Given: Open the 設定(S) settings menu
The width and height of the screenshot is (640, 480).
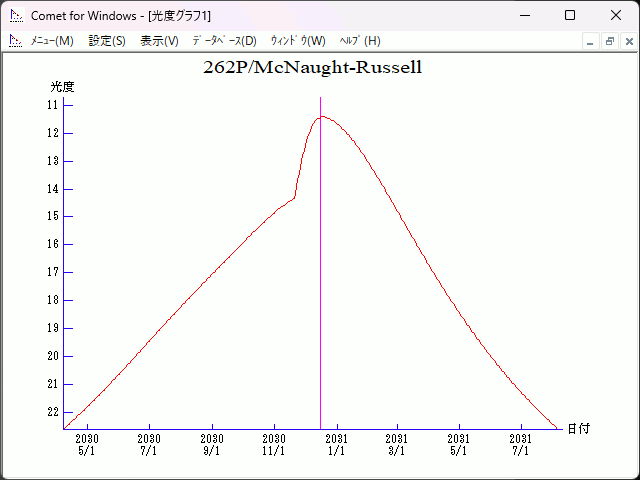Looking at the screenshot, I should (x=107, y=41).
